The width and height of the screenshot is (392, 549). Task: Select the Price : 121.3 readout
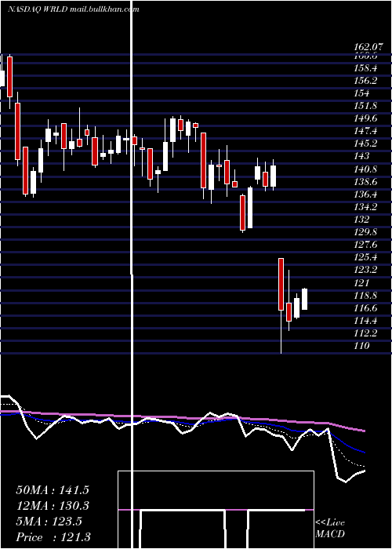[x=53, y=537]
